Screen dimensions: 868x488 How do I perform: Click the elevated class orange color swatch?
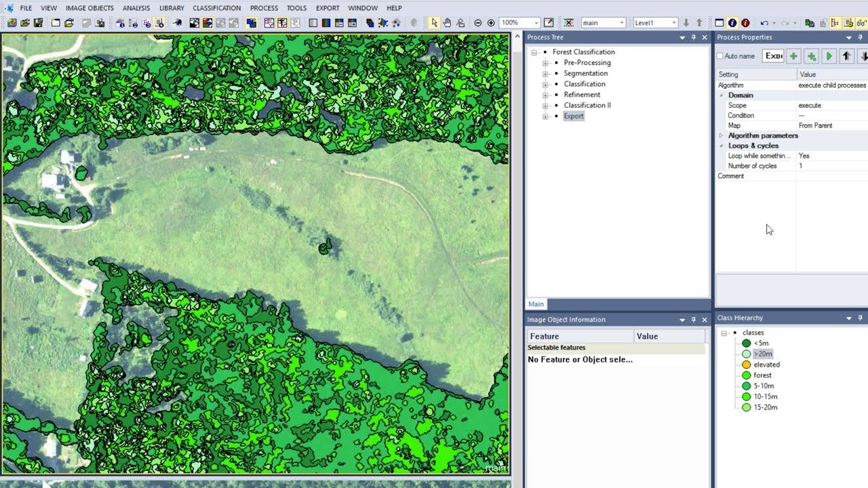coord(747,365)
